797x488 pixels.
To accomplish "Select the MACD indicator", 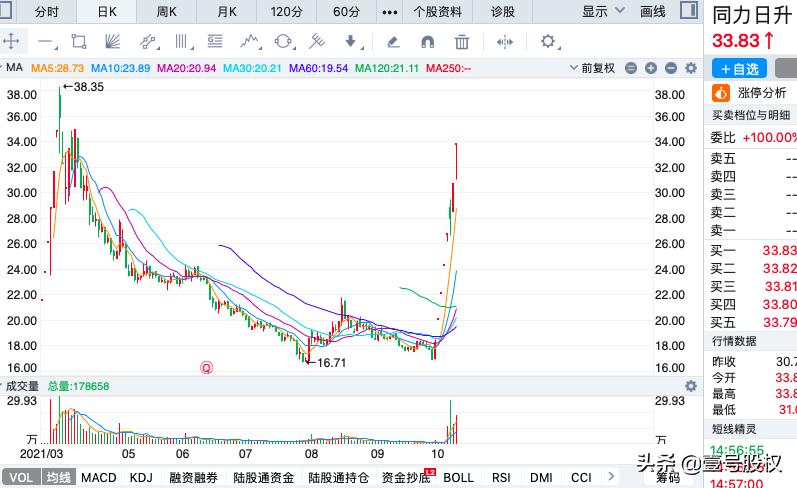I will tap(99, 477).
